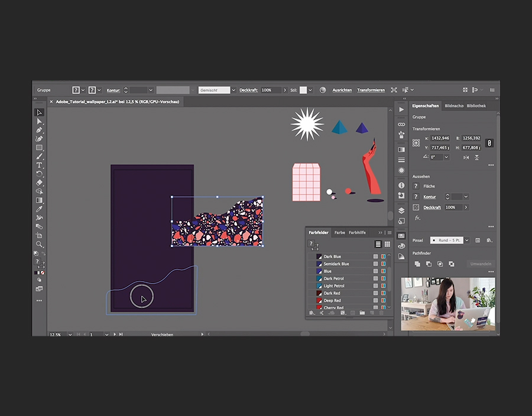Switch to Farbhilfe tab
This screenshot has width=532, height=416.
click(x=357, y=233)
